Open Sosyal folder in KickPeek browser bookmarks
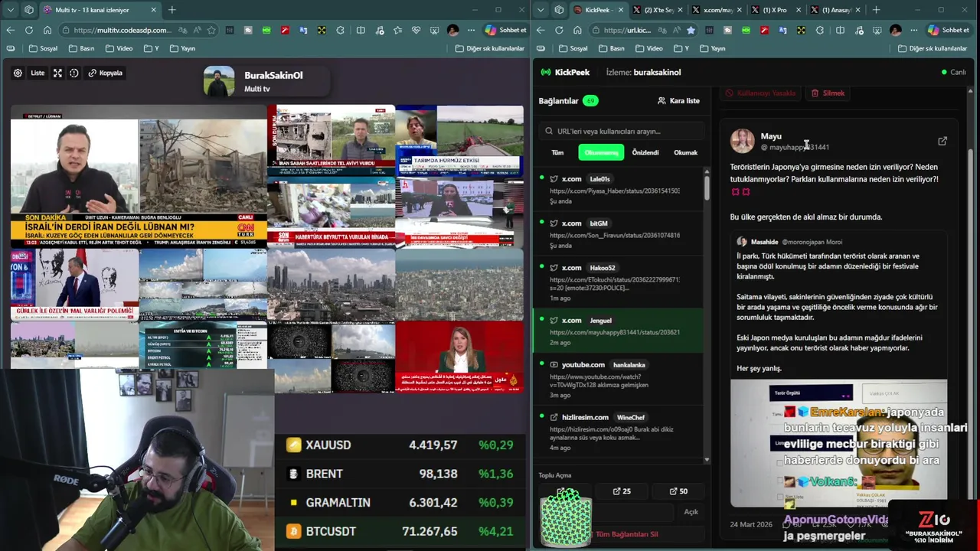 [x=573, y=48]
